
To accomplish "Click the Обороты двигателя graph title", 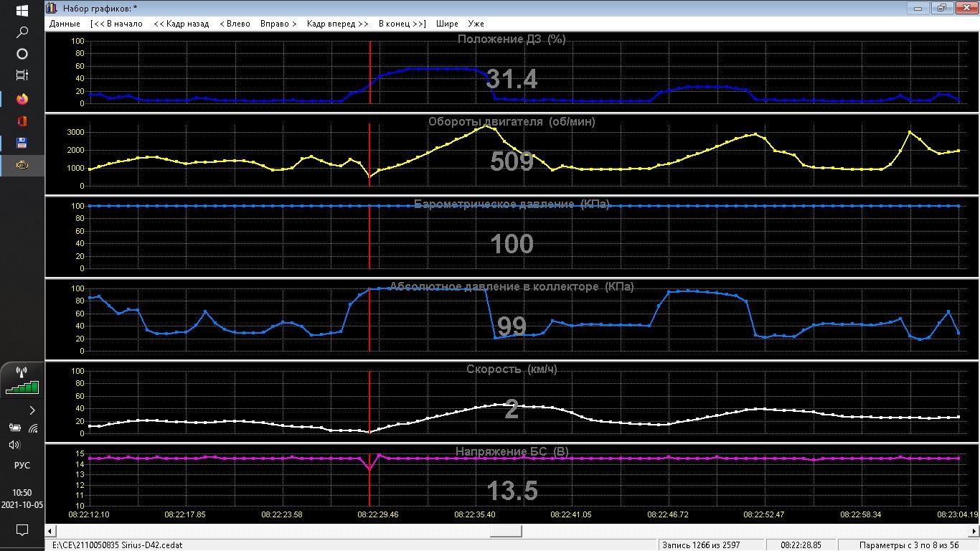I will tap(512, 121).
